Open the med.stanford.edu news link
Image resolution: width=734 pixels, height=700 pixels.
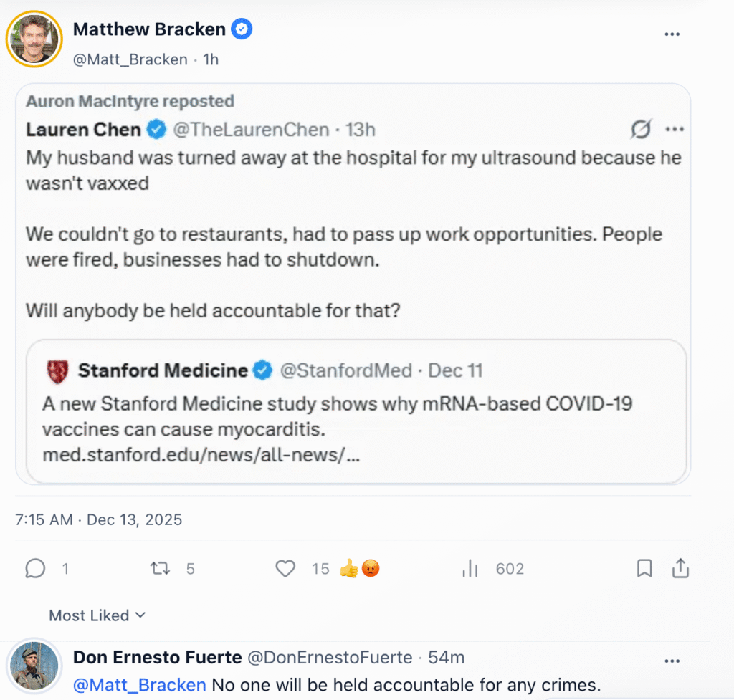point(201,454)
